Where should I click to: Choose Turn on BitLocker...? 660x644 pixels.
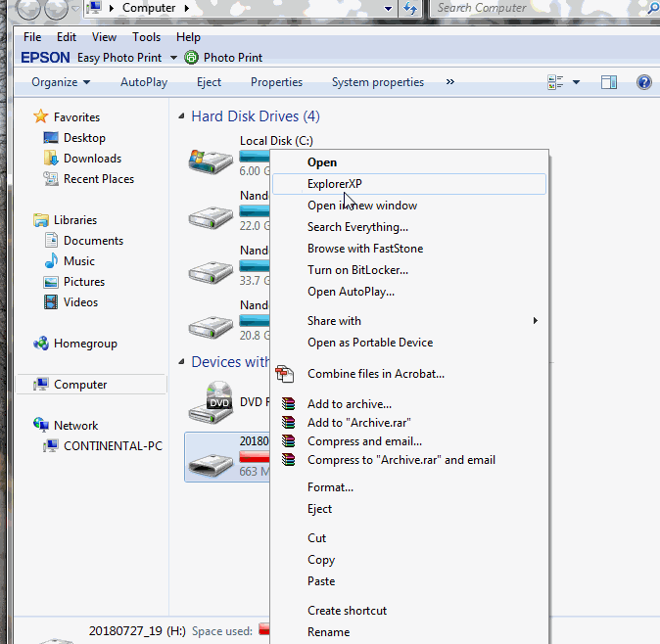(409, 270)
